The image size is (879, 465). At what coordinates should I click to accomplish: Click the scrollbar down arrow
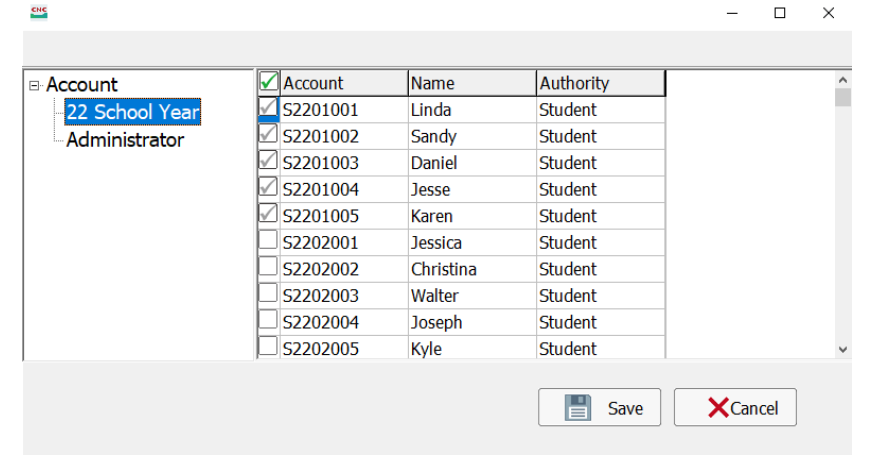tap(843, 349)
